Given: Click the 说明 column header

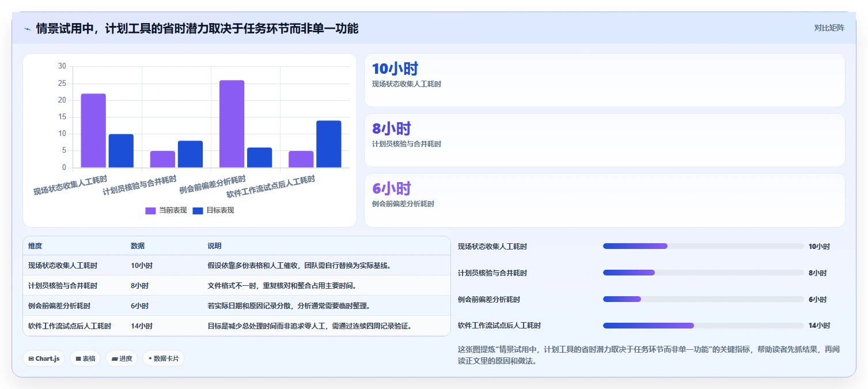Looking at the screenshot, I should tap(215, 246).
